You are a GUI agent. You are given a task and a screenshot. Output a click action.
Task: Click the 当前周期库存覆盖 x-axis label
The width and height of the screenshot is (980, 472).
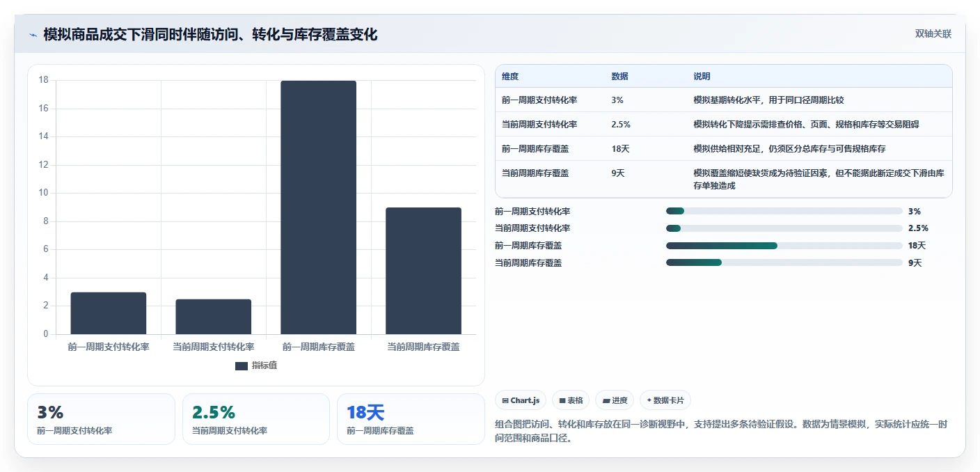click(x=423, y=347)
